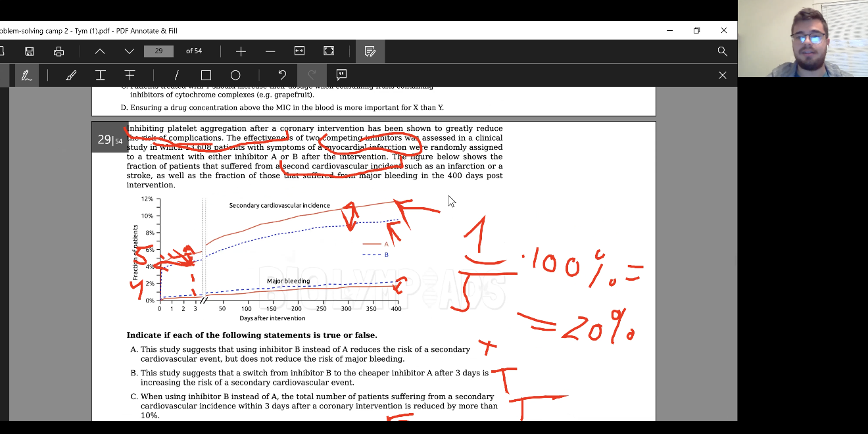This screenshot has height=434, width=868.
Task: Switch to full screen view
Action: click(x=329, y=51)
